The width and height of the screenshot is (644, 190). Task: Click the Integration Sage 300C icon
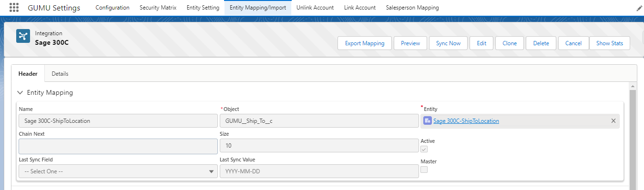(x=23, y=36)
